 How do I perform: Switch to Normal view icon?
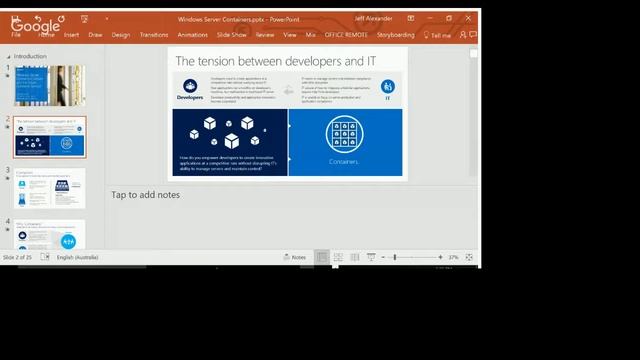322,257
